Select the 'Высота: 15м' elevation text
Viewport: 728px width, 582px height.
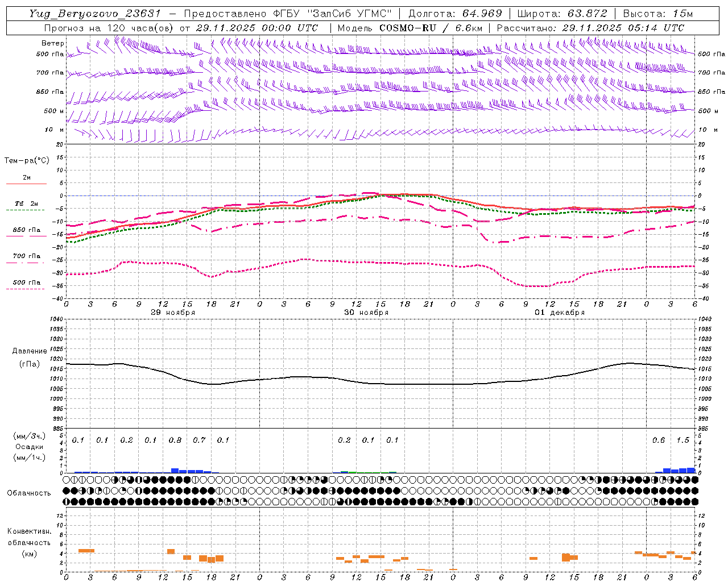tap(658, 14)
